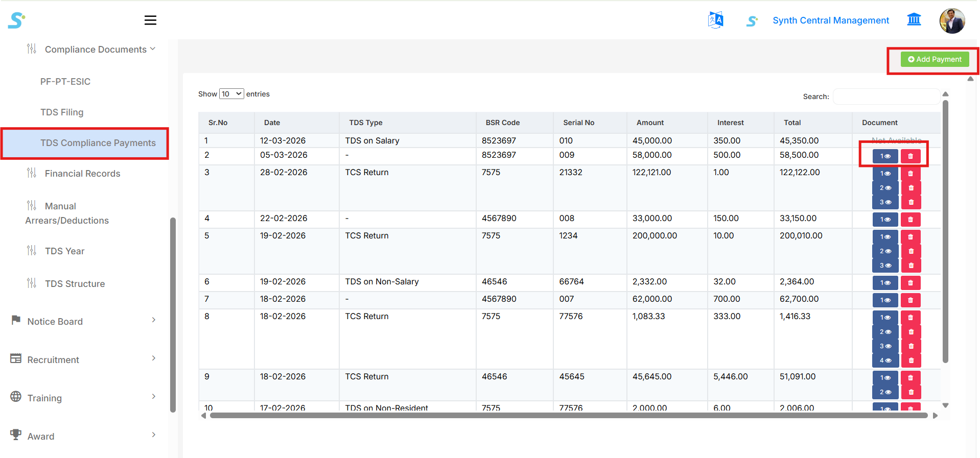View document 2 of serial 21332 row

pos(885,188)
